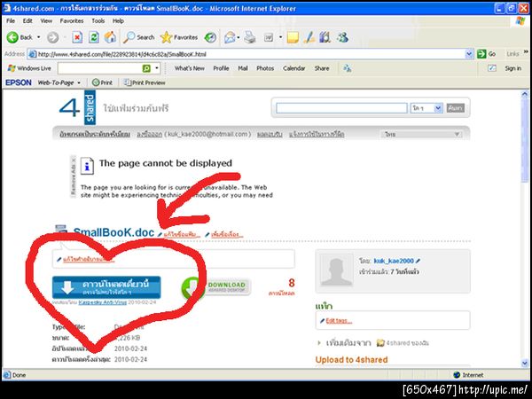
Task: Click the Windows Live toolbar options icon
Action: pyautogui.click(x=492, y=68)
